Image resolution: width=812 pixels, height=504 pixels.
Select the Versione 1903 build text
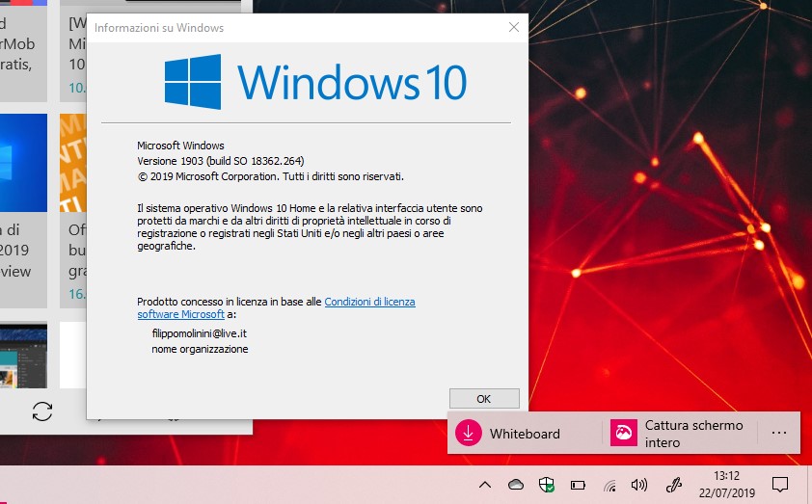(x=221, y=161)
